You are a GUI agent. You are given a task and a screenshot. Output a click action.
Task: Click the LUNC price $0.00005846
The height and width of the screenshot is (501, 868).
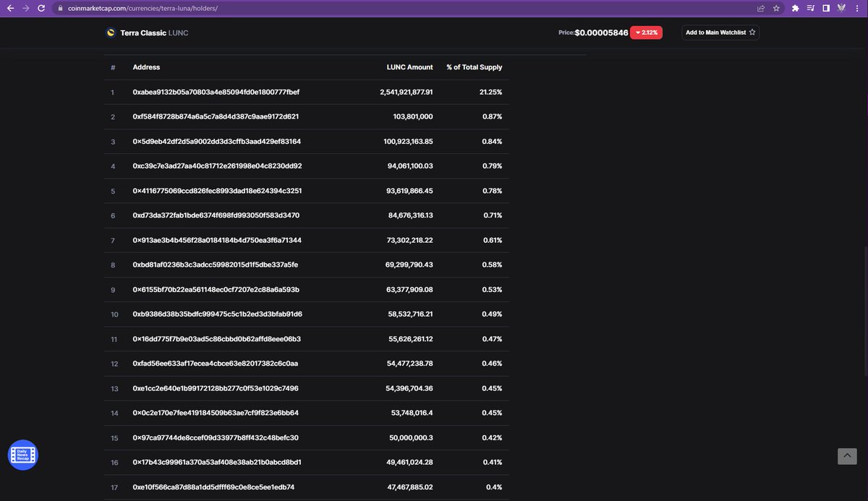click(601, 33)
